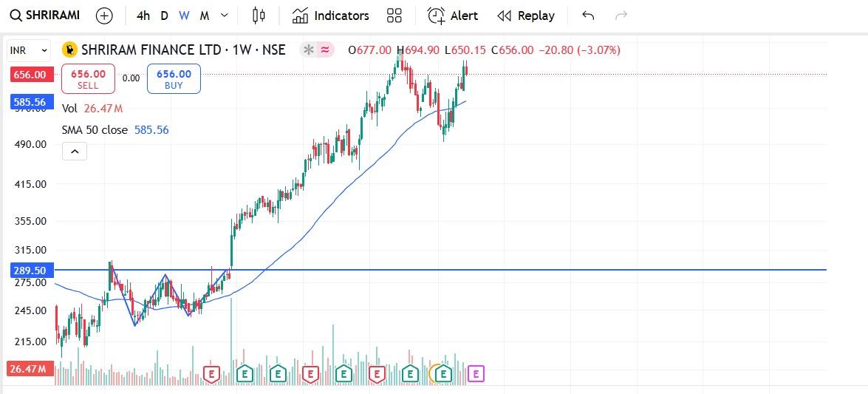Screen dimensions: 868x394
Task: Create a new Alert
Action: [x=452, y=16]
